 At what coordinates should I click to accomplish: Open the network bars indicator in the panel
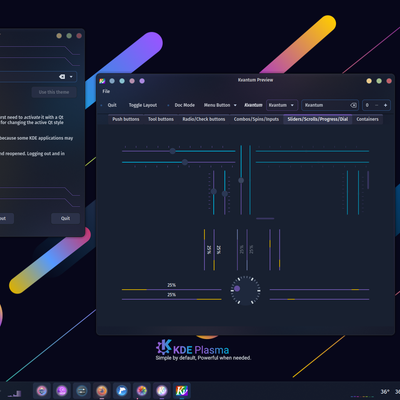[x=15, y=393]
